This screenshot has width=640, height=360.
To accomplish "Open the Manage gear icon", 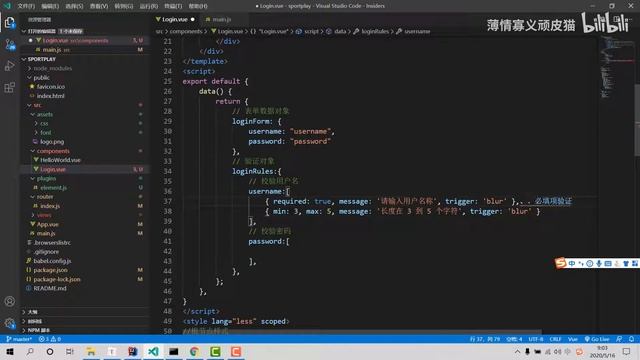I will [x=9, y=323].
